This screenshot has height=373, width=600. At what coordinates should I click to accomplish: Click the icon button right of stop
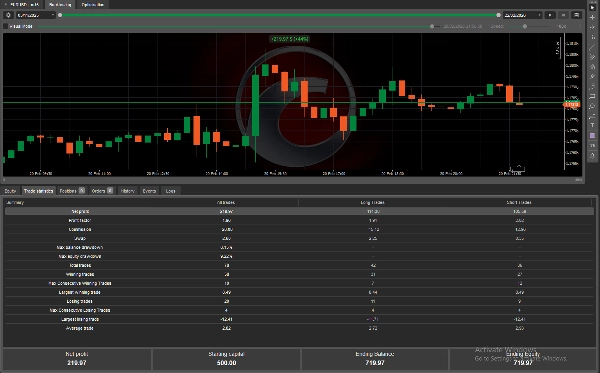pos(576,15)
